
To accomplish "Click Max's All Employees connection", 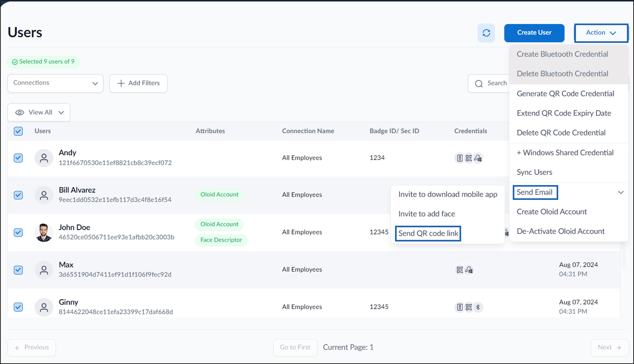I will click(x=302, y=270).
